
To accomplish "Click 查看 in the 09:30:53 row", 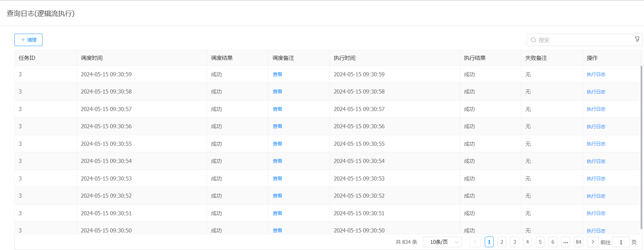I will (277, 178).
